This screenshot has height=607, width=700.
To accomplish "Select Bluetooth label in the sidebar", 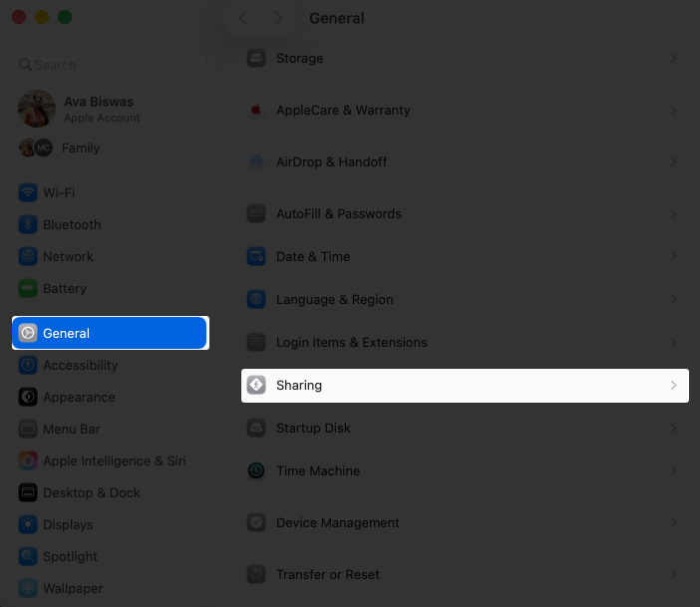I will pos(72,225).
